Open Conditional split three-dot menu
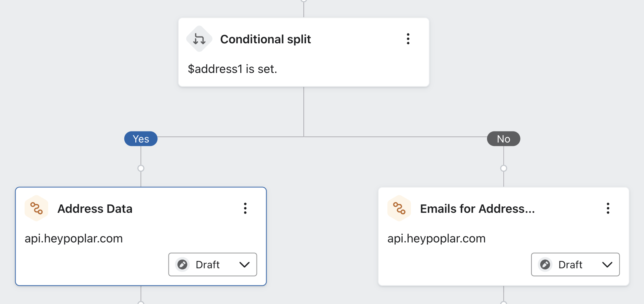This screenshot has height=304, width=644. tap(408, 39)
